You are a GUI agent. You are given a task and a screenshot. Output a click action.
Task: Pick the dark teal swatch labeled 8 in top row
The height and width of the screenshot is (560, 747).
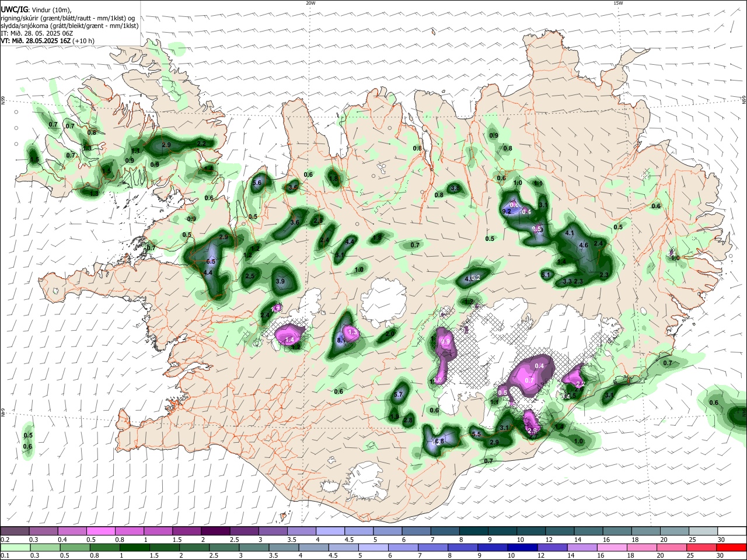(473, 531)
